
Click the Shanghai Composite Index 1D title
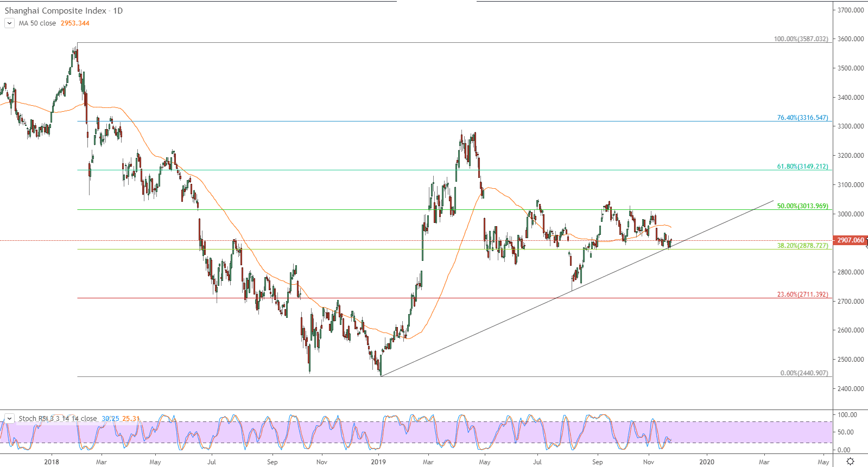pyautogui.click(x=64, y=11)
